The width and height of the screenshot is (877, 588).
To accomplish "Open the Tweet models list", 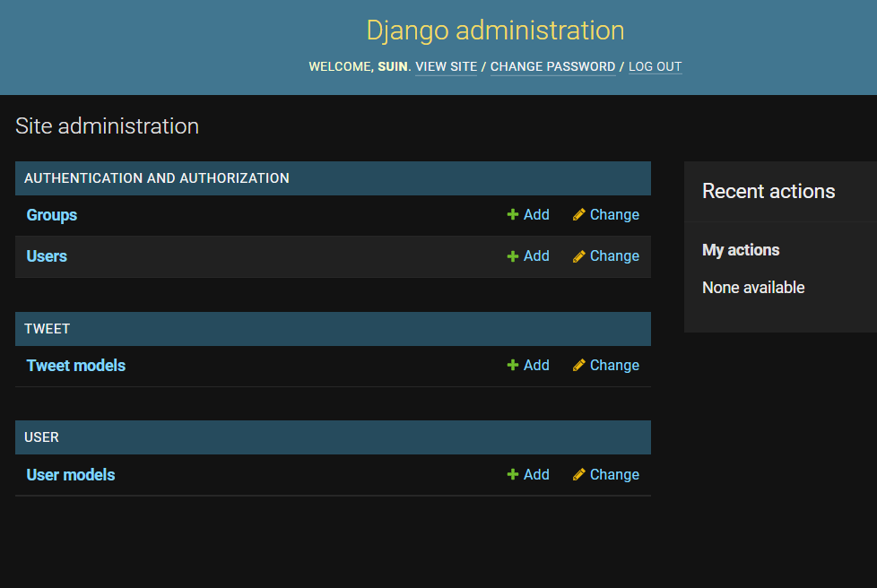I will coord(76,366).
